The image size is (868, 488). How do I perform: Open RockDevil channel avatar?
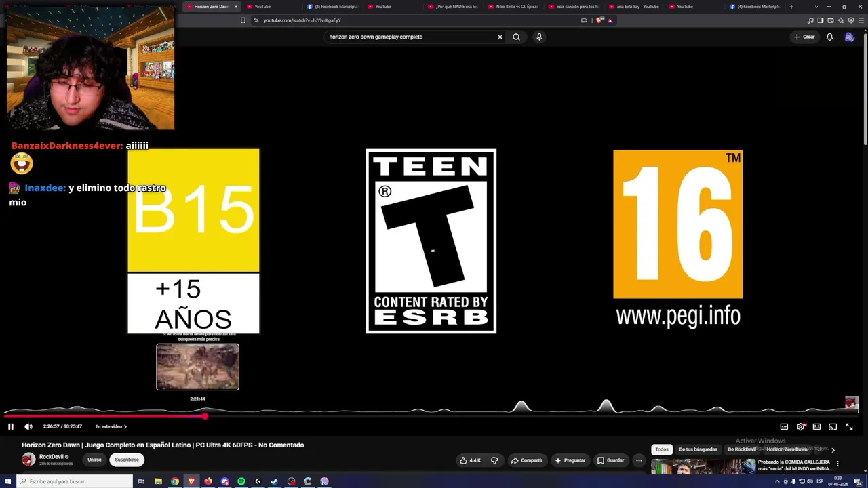(28, 460)
